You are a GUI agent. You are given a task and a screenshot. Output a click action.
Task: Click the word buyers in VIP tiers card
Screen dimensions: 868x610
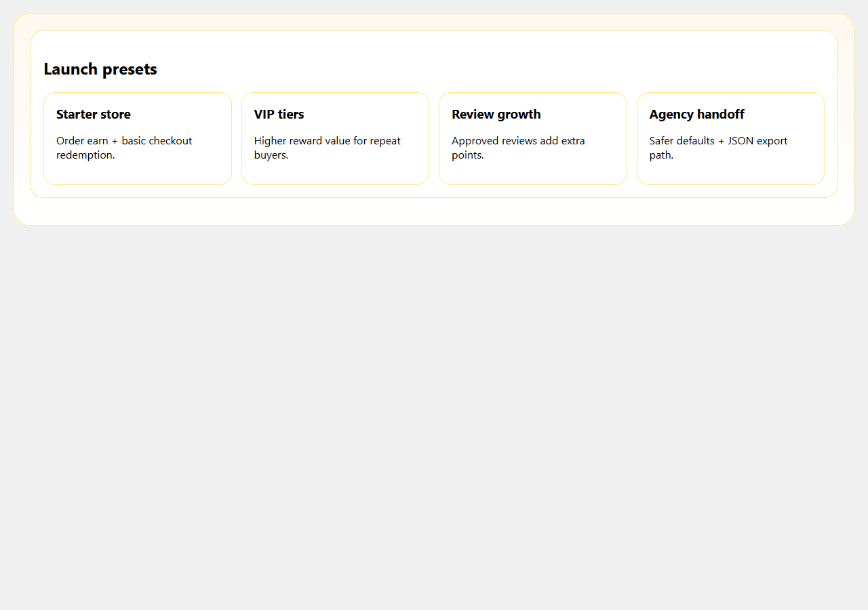pos(271,155)
